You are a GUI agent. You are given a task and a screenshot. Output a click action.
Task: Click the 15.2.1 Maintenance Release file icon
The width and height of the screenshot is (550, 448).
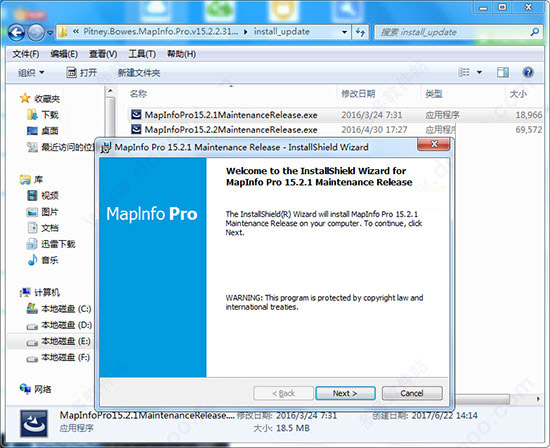(136, 114)
